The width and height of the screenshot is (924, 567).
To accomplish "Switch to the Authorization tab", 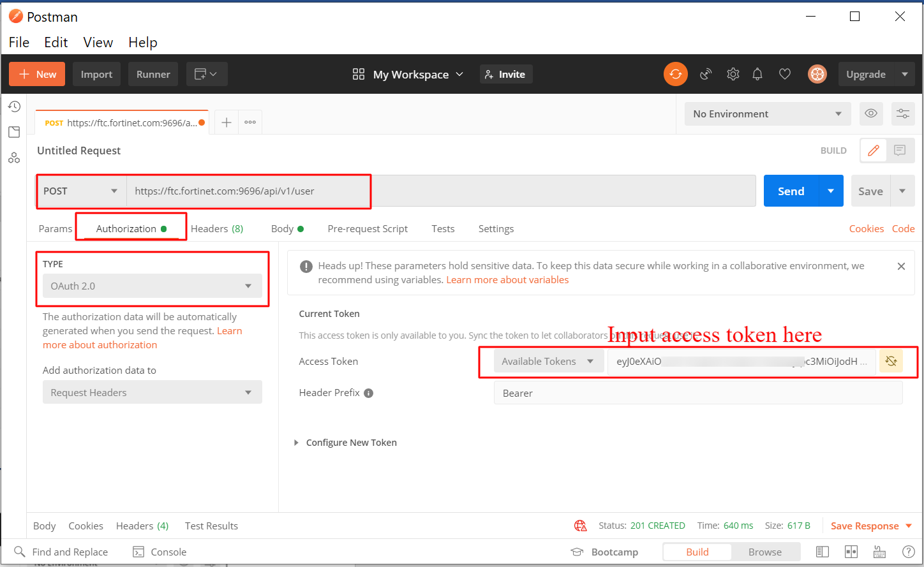I will tap(131, 228).
